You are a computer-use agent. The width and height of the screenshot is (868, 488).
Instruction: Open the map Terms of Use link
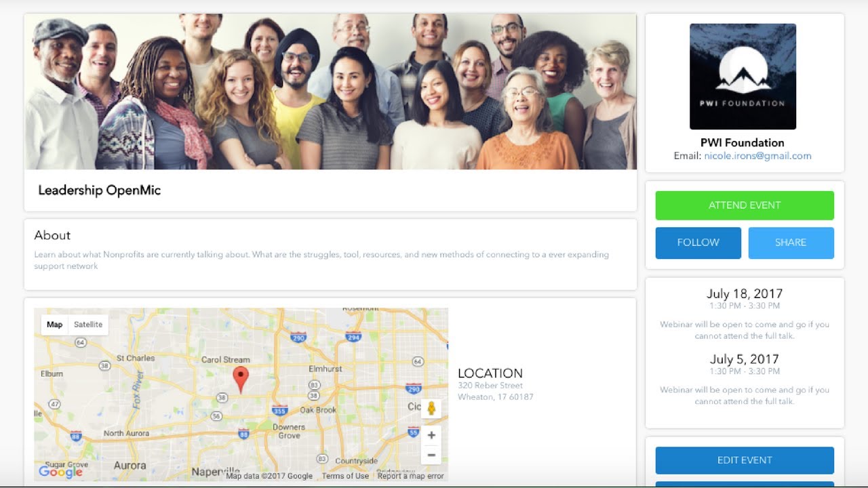[345, 476]
